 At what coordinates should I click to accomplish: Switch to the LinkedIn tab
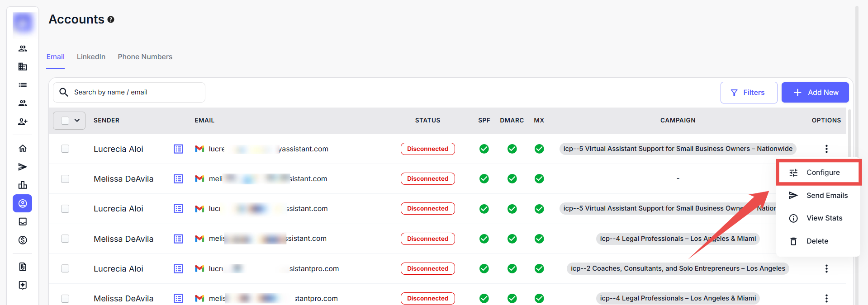point(91,56)
